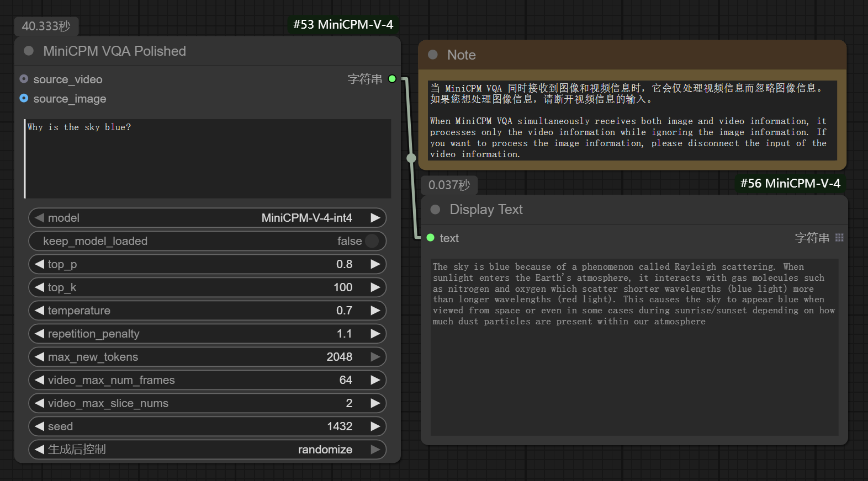Image resolution: width=868 pixels, height=481 pixels.
Task: Click the grid icon beside Display Text output
Action: pyautogui.click(x=839, y=238)
